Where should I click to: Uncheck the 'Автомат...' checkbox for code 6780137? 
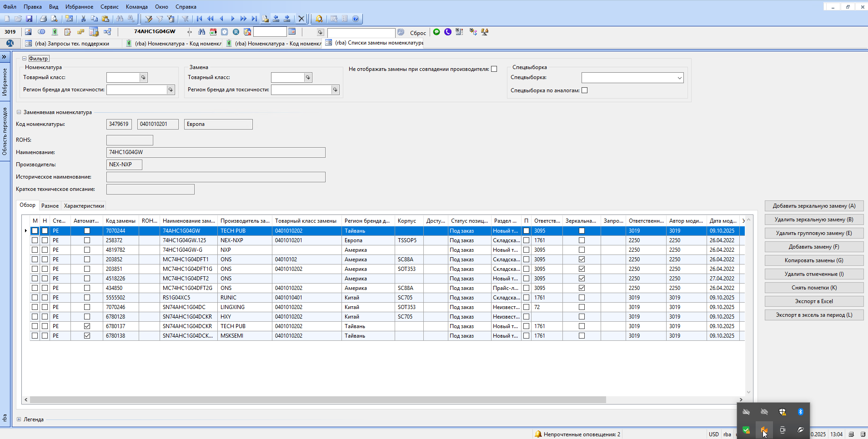(87, 326)
